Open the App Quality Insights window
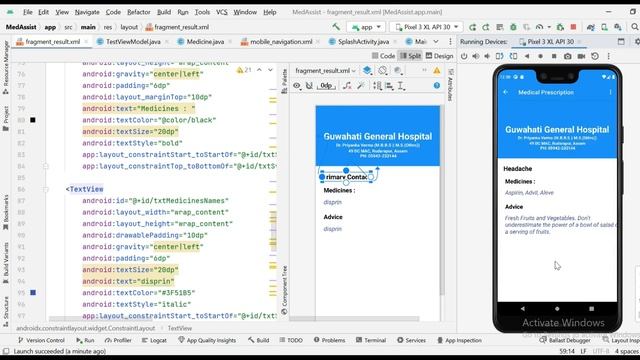 207,340
